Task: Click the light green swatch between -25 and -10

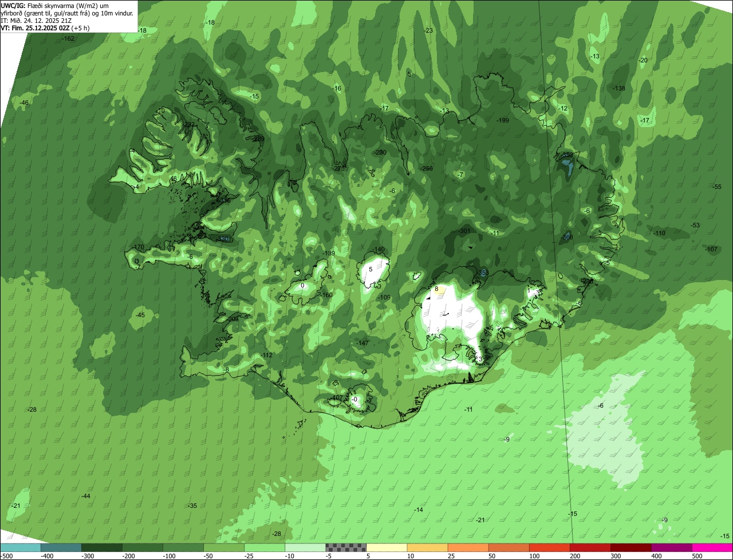Action: [265, 547]
